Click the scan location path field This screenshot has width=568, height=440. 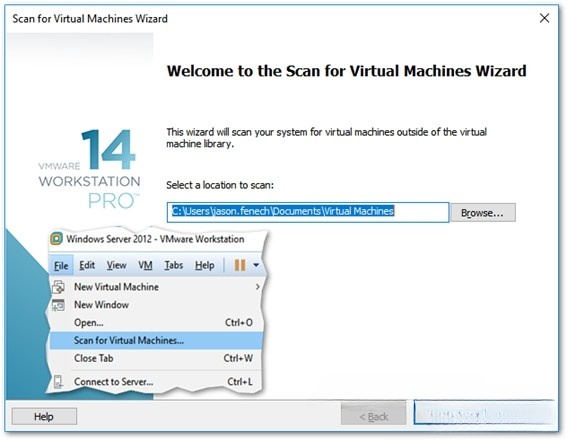[x=308, y=212]
